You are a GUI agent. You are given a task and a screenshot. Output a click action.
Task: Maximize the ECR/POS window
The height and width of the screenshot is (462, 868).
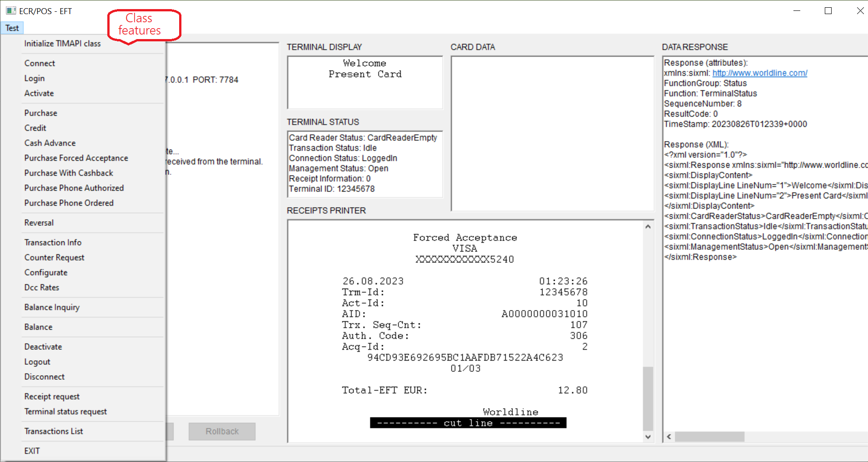click(x=828, y=11)
